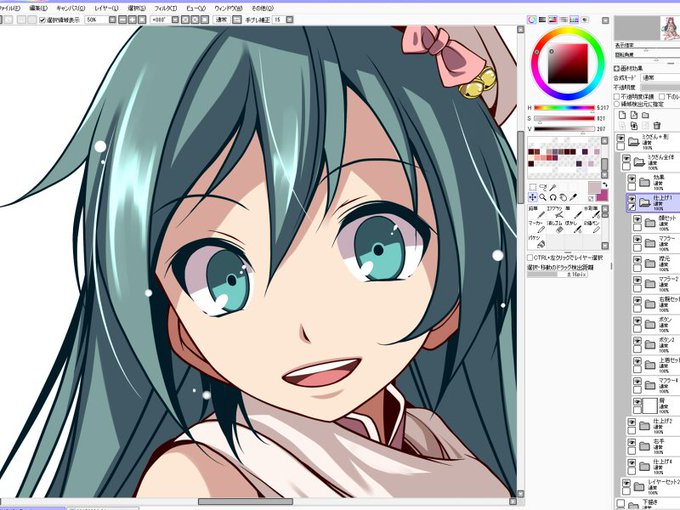Choose the Airbrush tool
This screenshot has height=510, width=680.
click(x=554, y=212)
